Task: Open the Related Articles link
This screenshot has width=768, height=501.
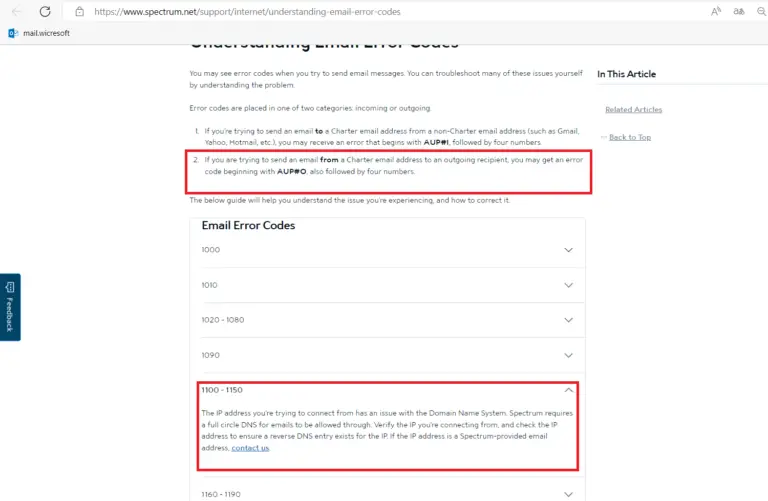Action: point(633,109)
